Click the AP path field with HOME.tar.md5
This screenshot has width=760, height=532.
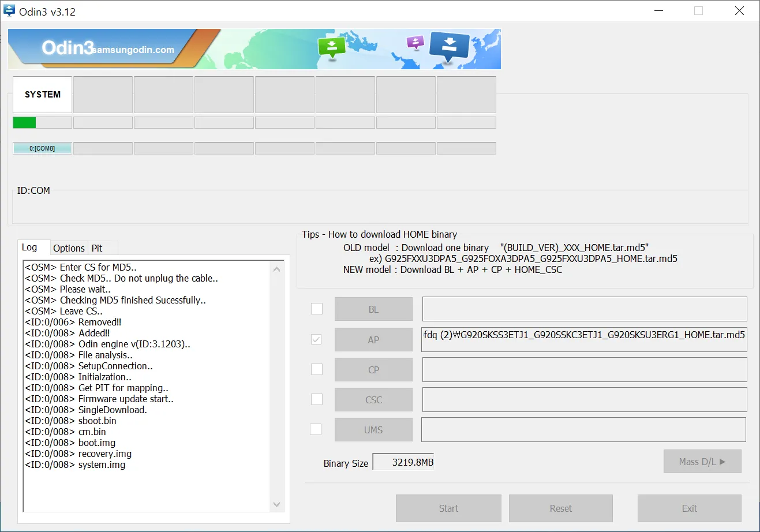click(585, 340)
